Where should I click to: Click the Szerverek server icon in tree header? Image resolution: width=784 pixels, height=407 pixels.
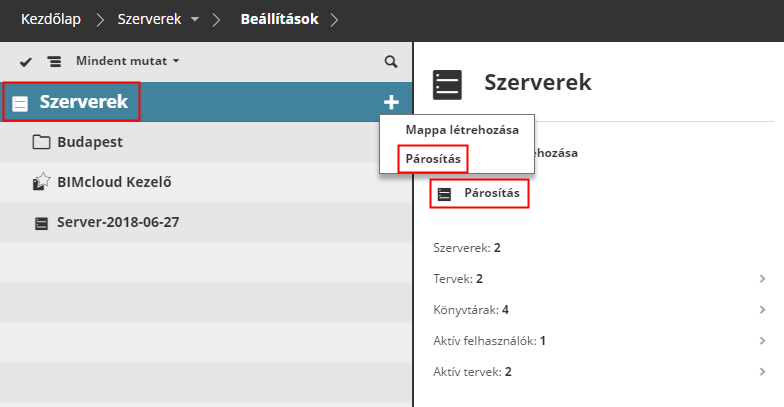[x=20, y=103]
